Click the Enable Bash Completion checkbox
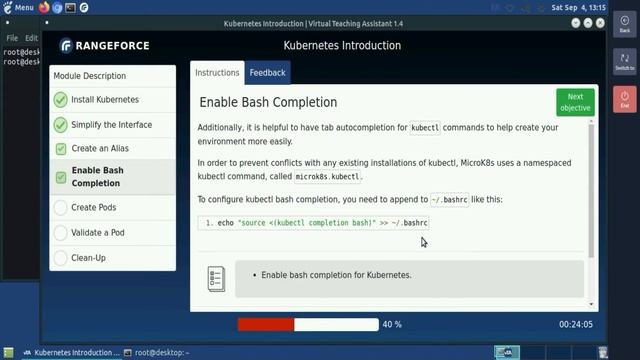Screen dimensions: 640x360 point(61,177)
